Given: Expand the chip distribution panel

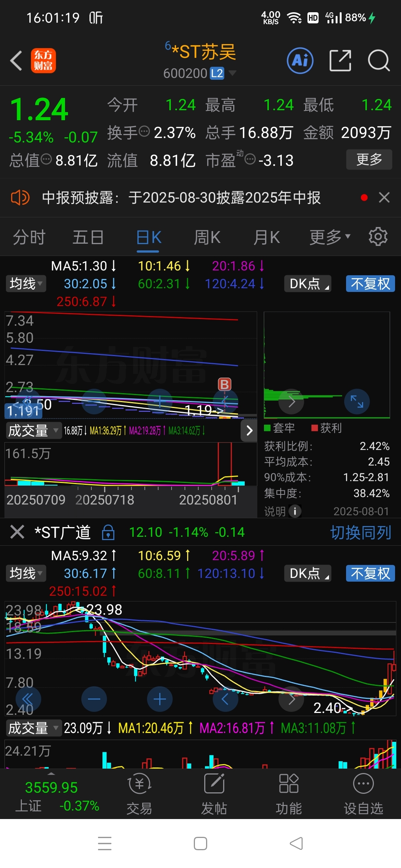Looking at the screenshot, I should click(357, 401).
